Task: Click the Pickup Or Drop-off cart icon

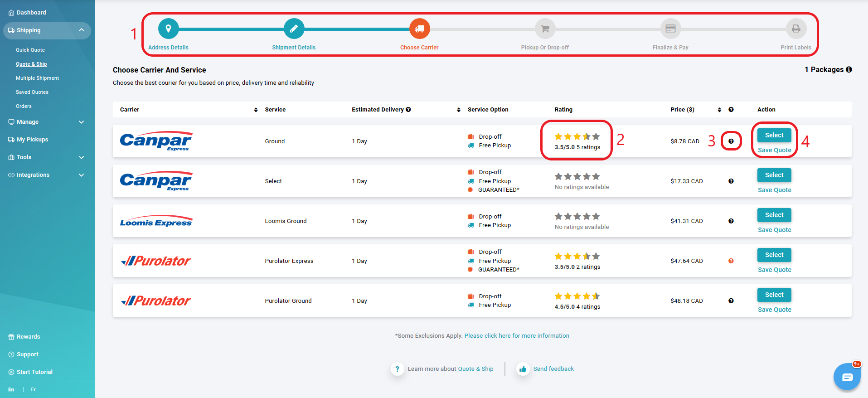Action: coord(545,29)
